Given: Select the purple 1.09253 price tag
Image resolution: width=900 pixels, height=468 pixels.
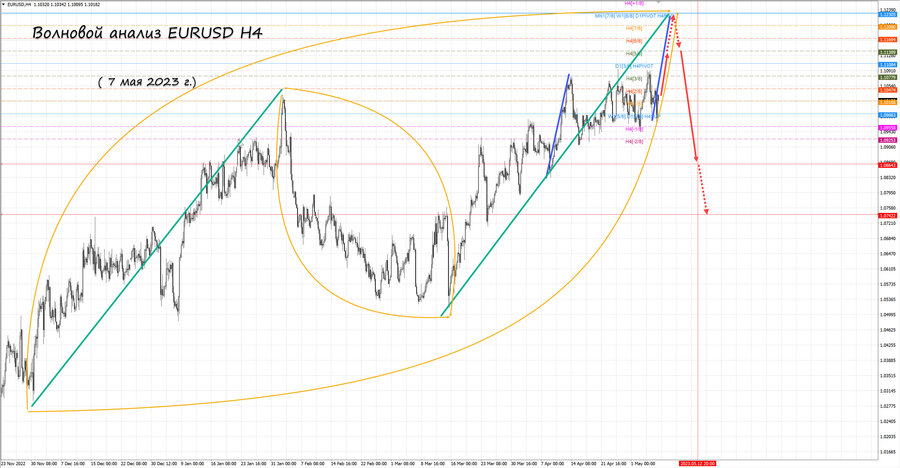Looking at the screenshot, I should (x=888, y=140).
